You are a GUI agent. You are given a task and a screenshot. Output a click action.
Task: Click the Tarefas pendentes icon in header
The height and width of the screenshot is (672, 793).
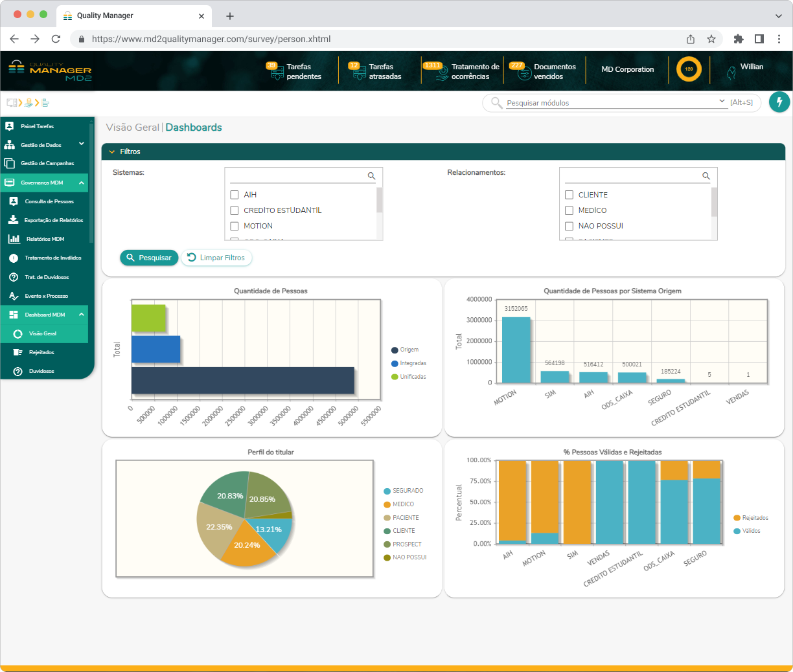277,72
